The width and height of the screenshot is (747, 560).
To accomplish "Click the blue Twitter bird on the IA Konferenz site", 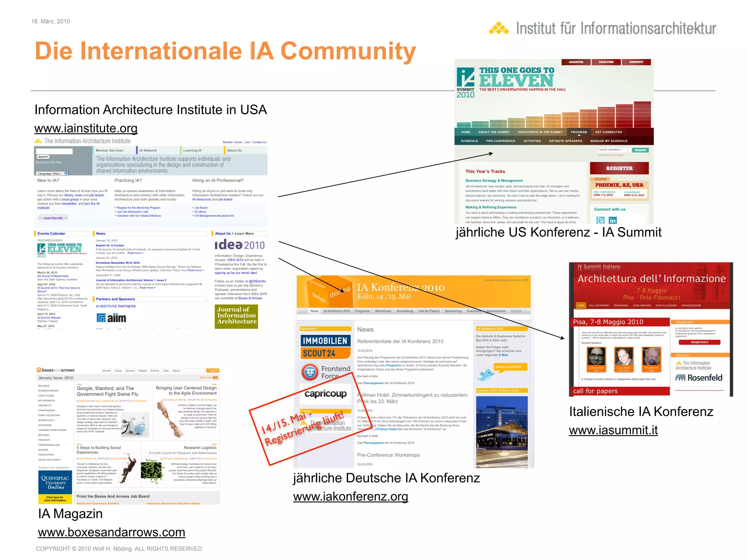I will point(485,374).
